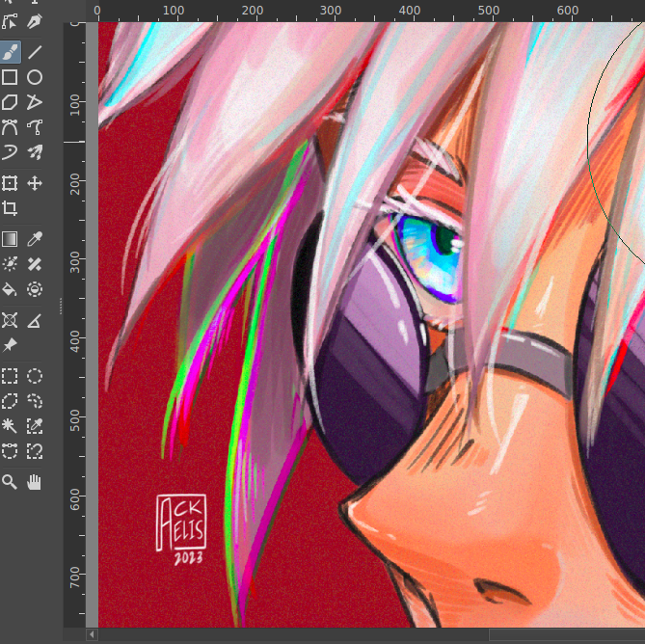This screenshot has width=645, height=644.
Task: Select the Zoom magnifier tool
Action: tap(10, 482)
